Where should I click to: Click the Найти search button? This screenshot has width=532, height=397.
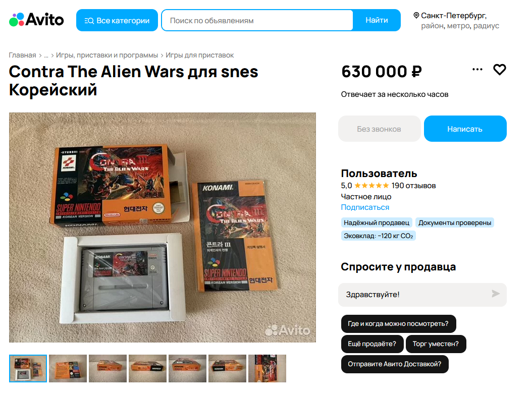point(377,20)
